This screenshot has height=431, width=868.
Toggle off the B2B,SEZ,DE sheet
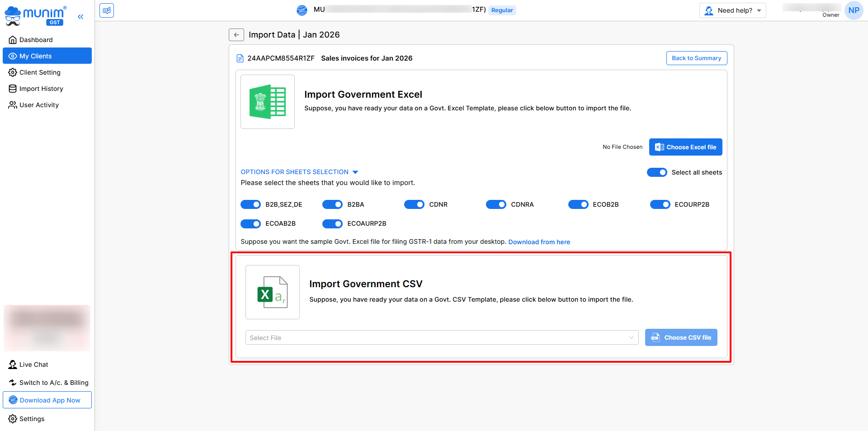[250, 204]
